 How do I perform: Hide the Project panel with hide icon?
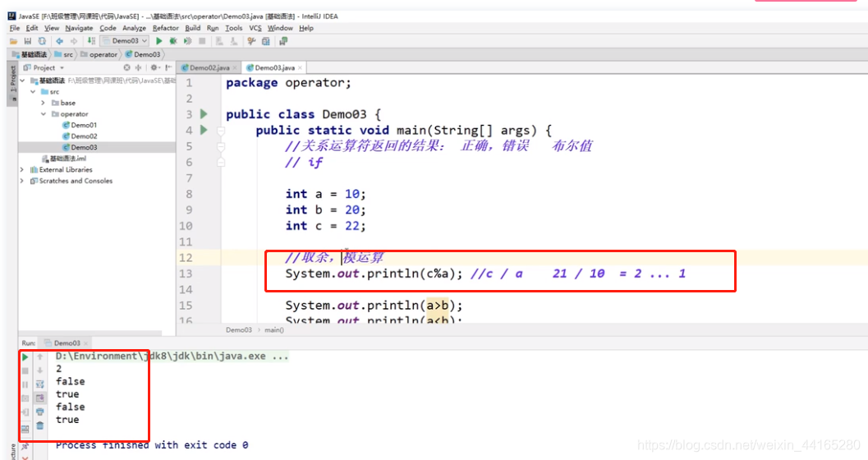[168, 67]
